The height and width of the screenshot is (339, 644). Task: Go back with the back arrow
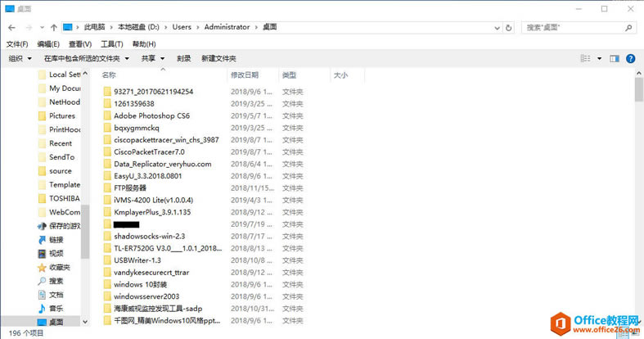point(11,28)
